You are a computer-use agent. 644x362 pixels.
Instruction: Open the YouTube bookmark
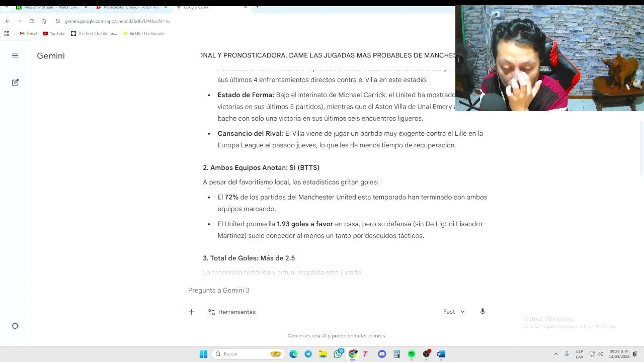(54, 33)
